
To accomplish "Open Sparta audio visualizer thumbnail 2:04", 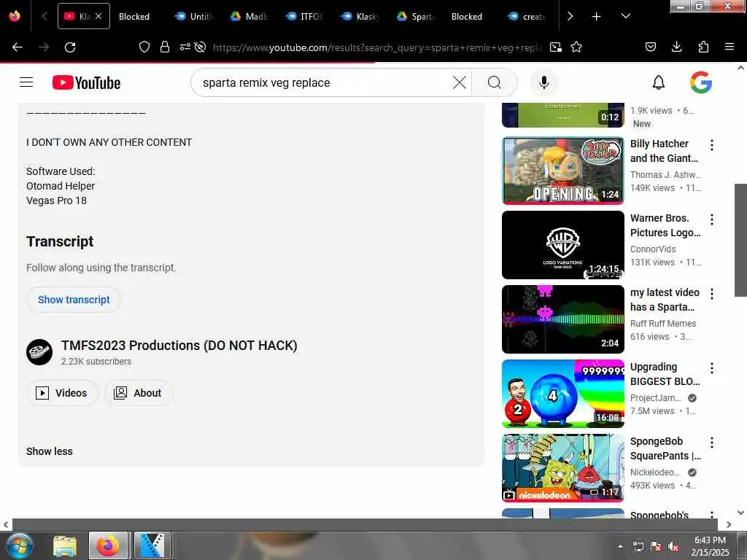I will pyautogui.click(x=562, y=319).
